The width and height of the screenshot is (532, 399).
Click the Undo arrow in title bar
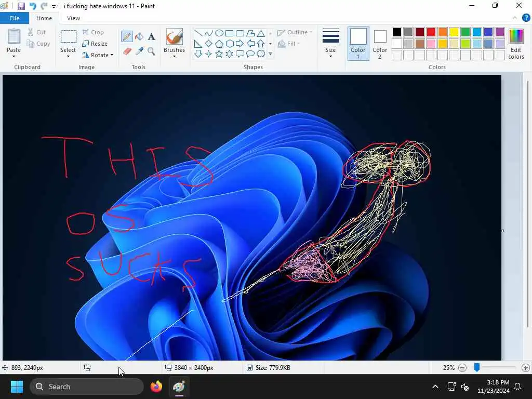click(x=33, y=6)
